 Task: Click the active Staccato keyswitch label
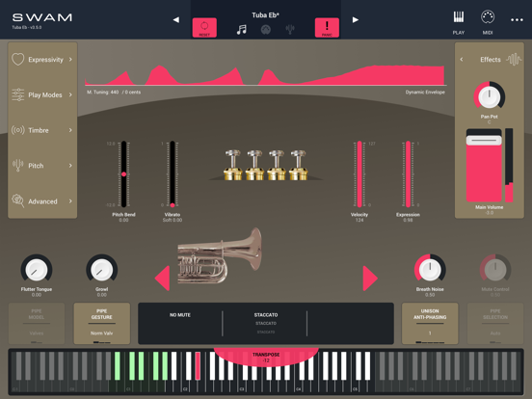coord(266,315)
